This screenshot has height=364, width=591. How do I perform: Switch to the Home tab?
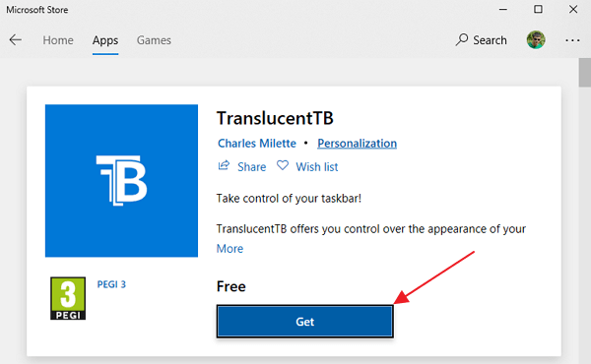[58, 40]
